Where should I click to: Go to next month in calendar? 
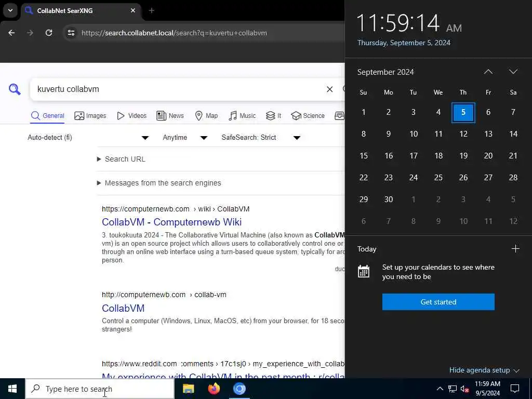(513, 72)
